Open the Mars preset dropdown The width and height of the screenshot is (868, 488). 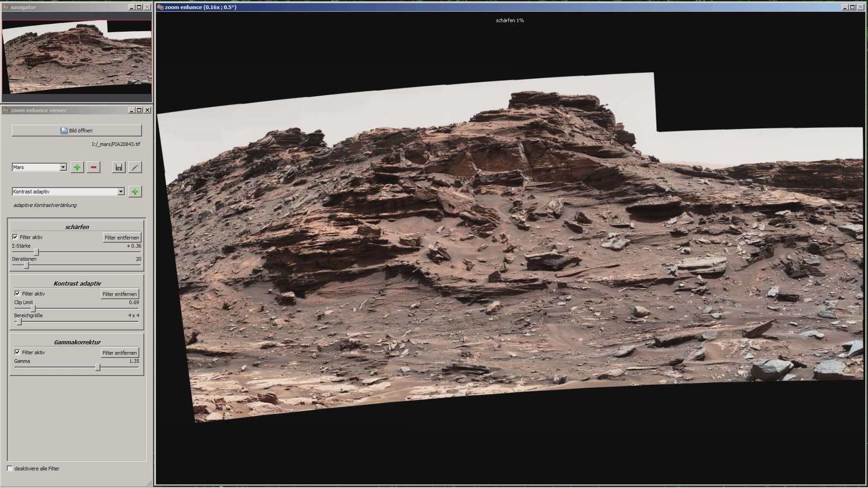[x=63, y=167]
